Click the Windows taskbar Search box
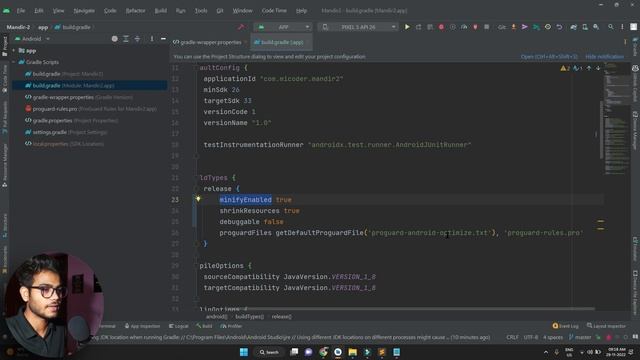Viewport: 640px width, 360px height. [269, 352]
